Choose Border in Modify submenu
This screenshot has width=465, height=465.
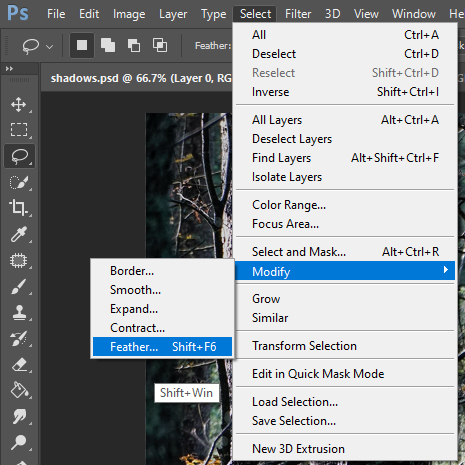pyautogui.click(x=162, y=271)
